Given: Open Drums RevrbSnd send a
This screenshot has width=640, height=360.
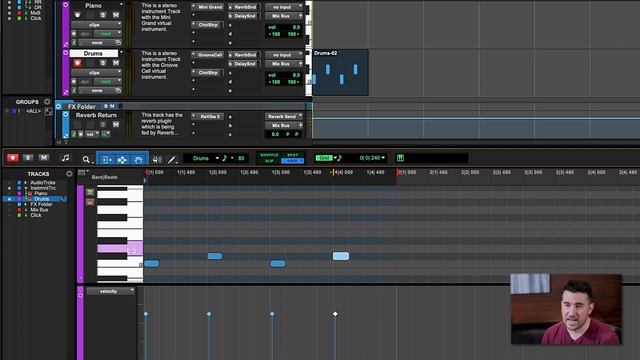Looking at the screenshot, I should [x=245, y=55].
